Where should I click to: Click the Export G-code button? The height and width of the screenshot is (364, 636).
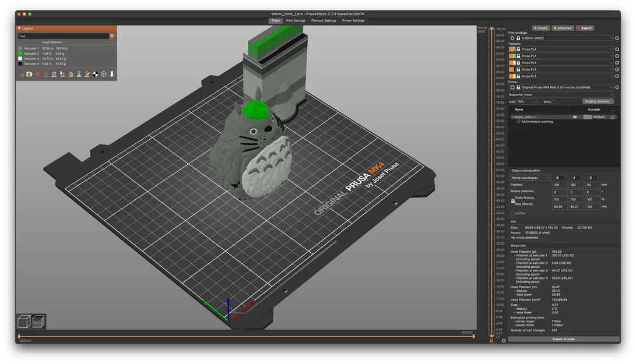[x=564, y=340]
